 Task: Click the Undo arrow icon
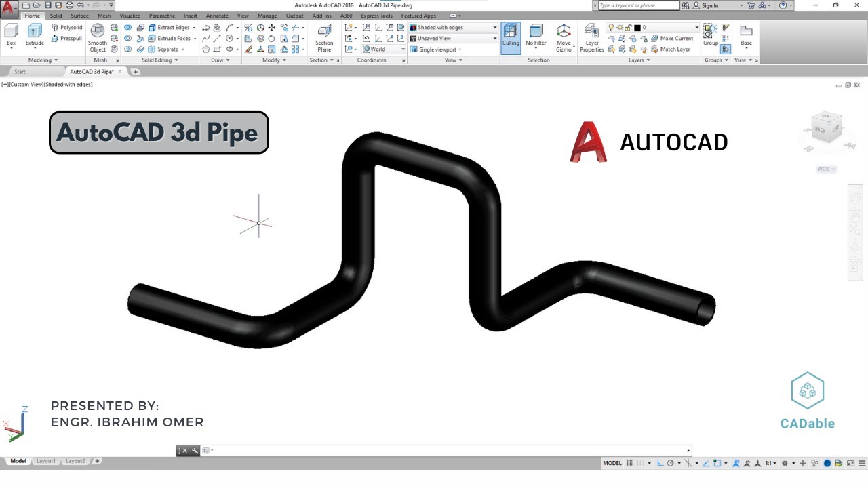(80, 5)
